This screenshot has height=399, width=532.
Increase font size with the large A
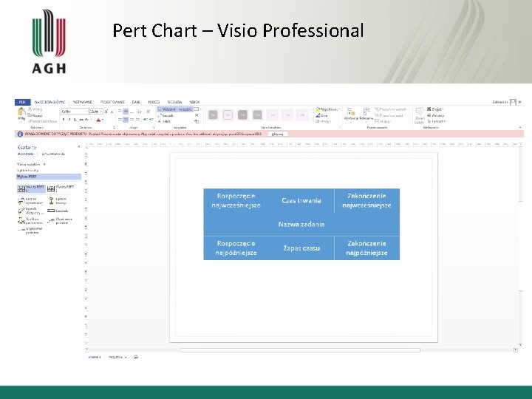coord(106,112)
